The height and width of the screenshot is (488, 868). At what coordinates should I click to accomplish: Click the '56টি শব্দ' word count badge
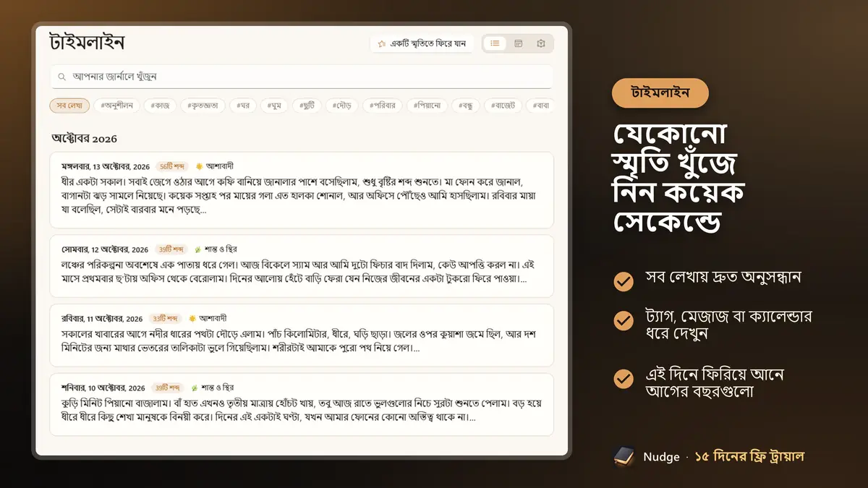pos(172,166)
